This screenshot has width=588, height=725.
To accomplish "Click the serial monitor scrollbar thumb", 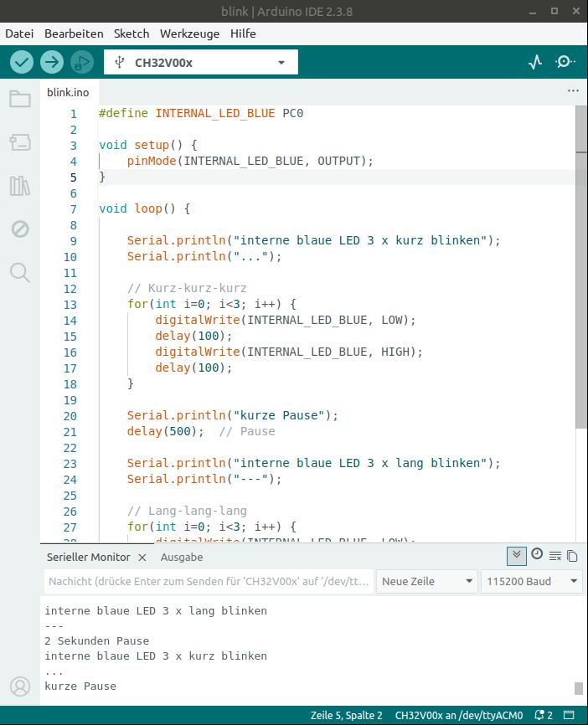I will click(578, 688).
